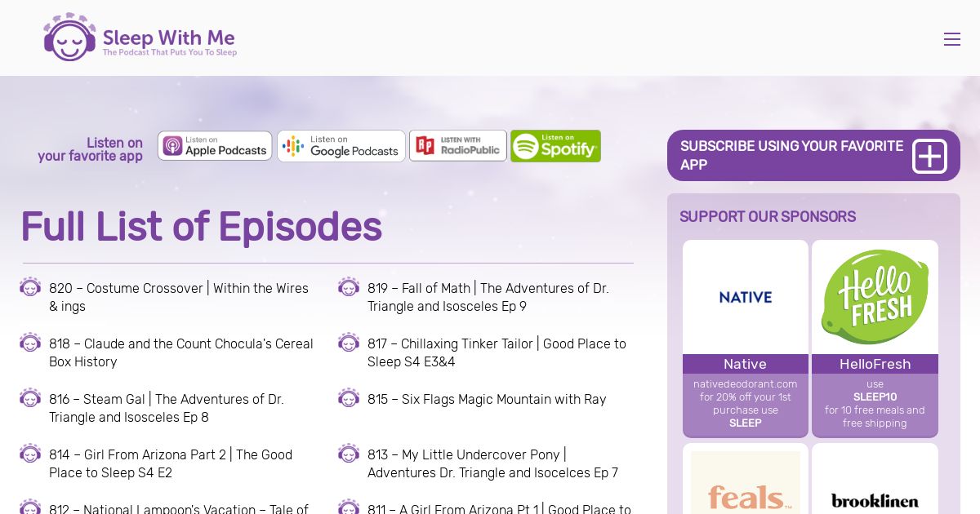Click the Support Our Sponsors heading
The image size is (980, 514).
(768, 216)
